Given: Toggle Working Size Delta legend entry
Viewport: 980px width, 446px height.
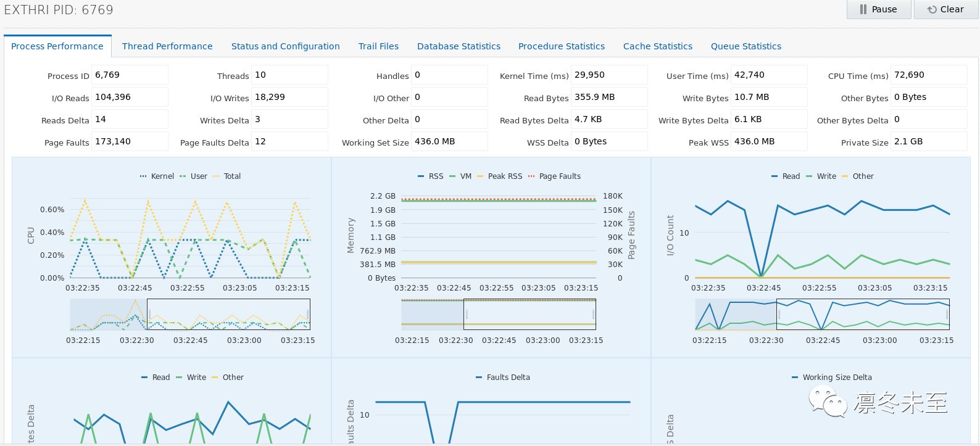Looking at the screenshot, I should 832,378.
